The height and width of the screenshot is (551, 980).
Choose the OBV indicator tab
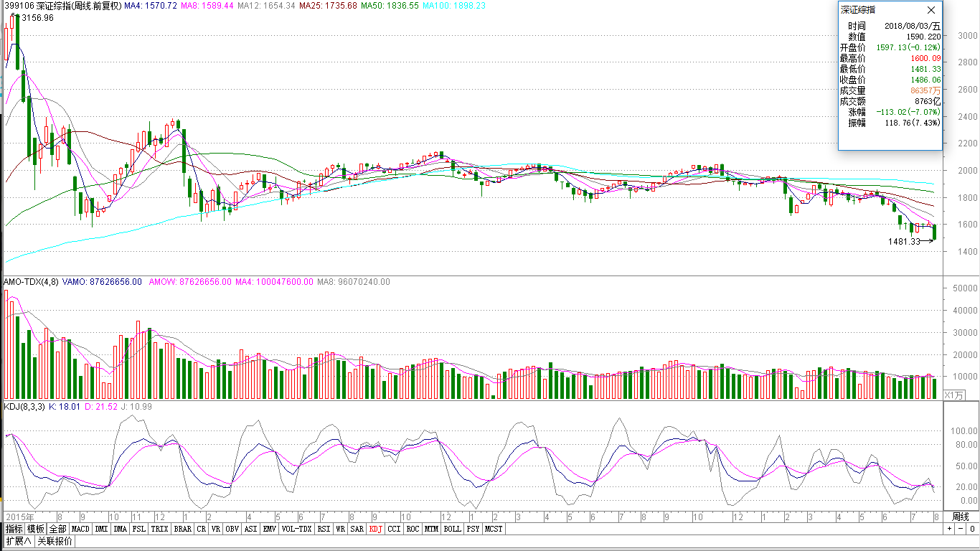tap(232, 529)
